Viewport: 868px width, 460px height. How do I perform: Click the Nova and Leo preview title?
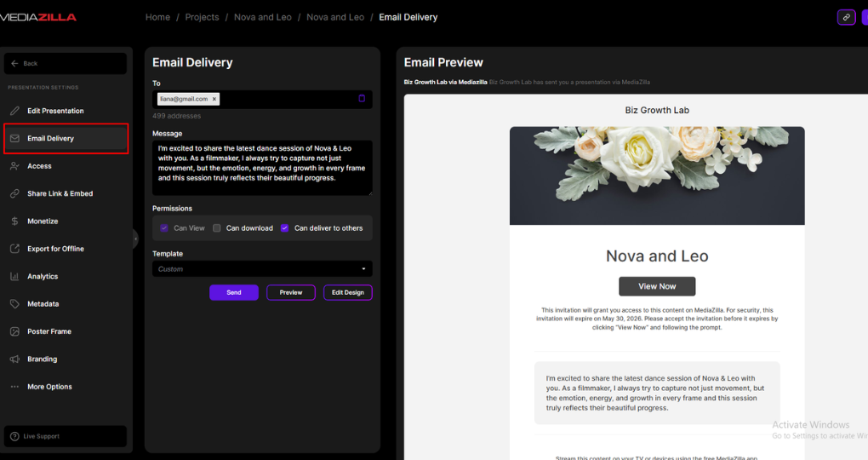coord(657,256)
